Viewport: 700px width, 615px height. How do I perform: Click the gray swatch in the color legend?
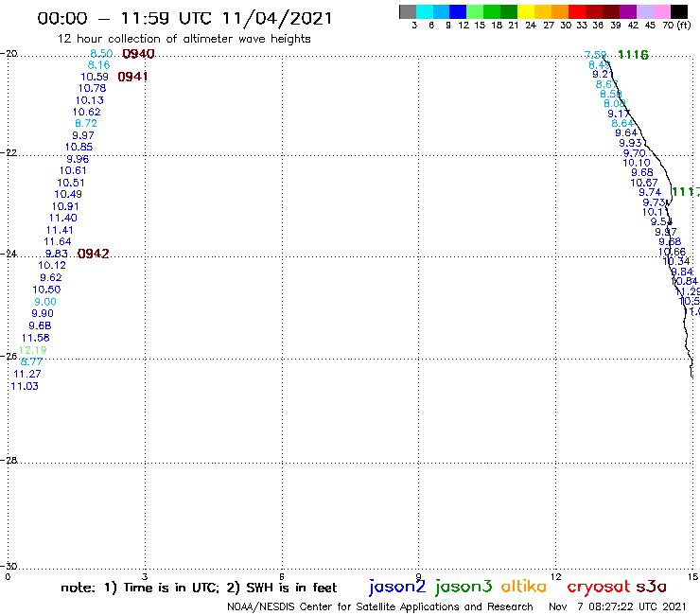tap(408, 12)
